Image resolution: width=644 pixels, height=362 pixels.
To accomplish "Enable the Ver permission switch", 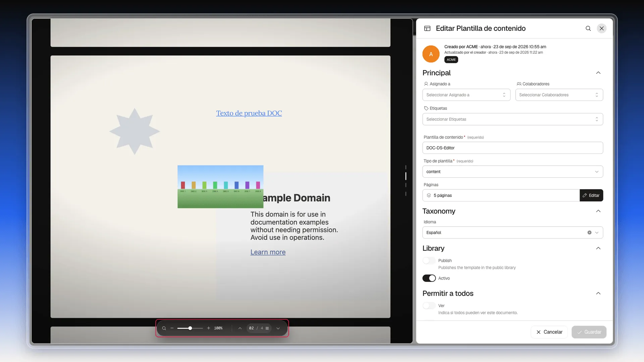I will [429, 306].
